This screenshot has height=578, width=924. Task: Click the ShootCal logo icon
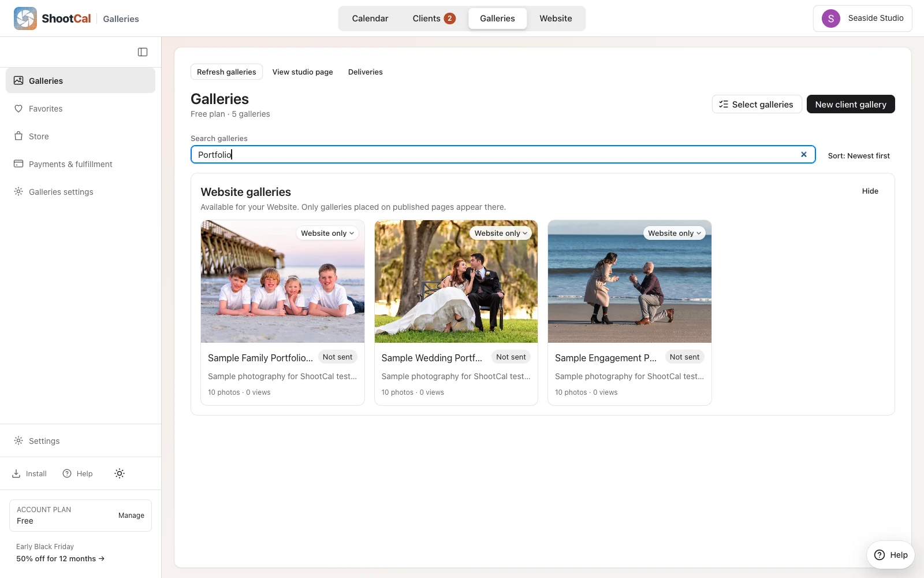[25, 18]
